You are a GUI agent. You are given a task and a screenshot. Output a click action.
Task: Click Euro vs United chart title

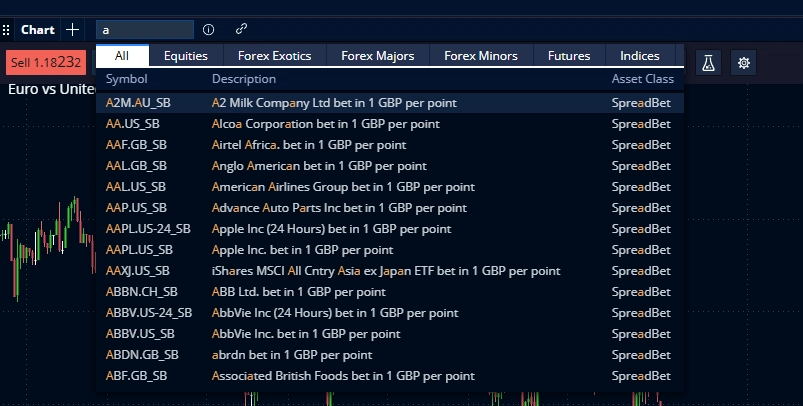[x=52, y=89]
